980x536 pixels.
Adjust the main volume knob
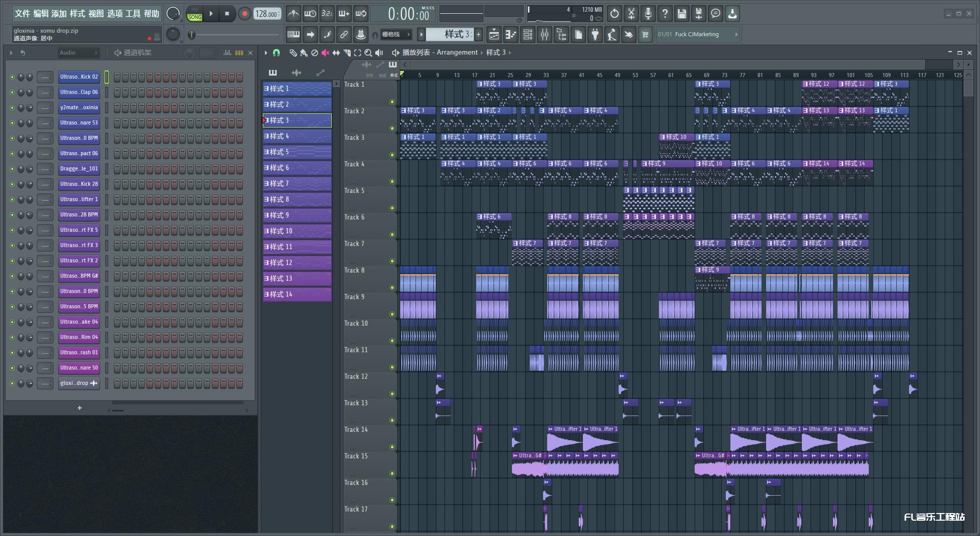(173, 14)
